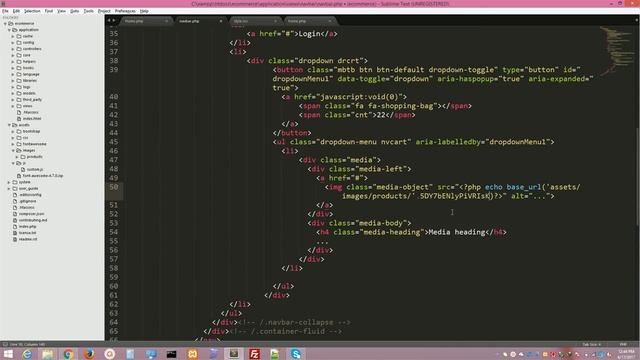Click the Tab Size status bar setting

591,344
